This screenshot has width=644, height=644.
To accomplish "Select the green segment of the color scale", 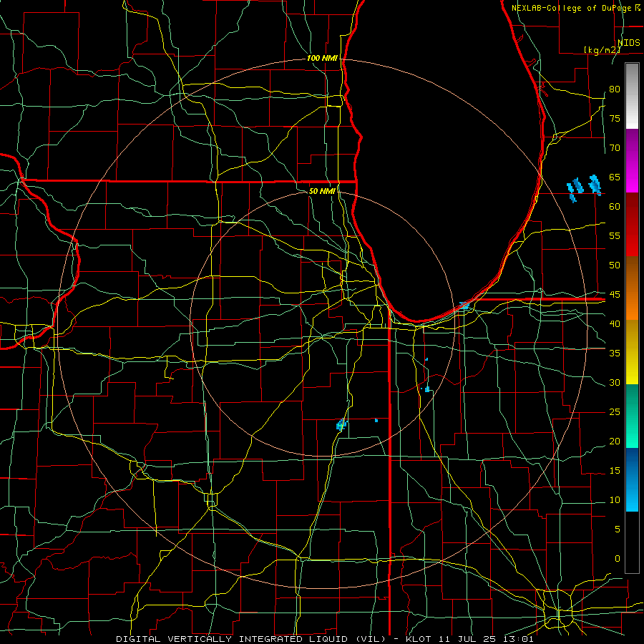I will pos(632,416).
